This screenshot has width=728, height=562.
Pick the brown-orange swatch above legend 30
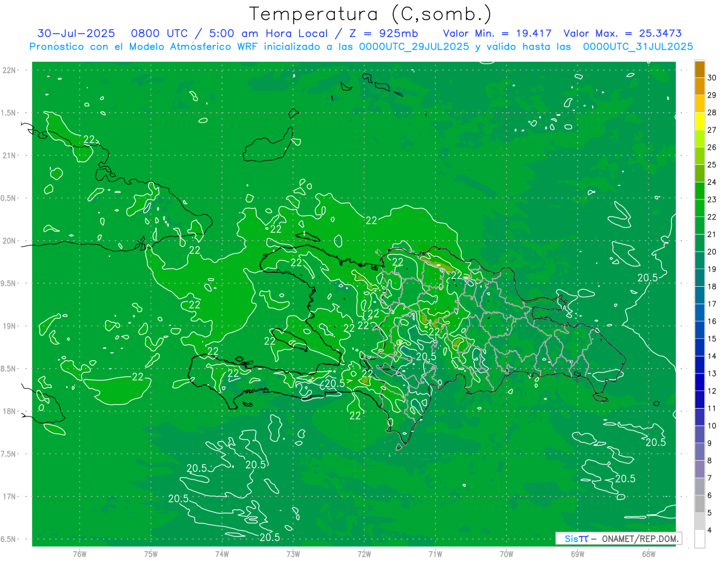pos(699,69)
